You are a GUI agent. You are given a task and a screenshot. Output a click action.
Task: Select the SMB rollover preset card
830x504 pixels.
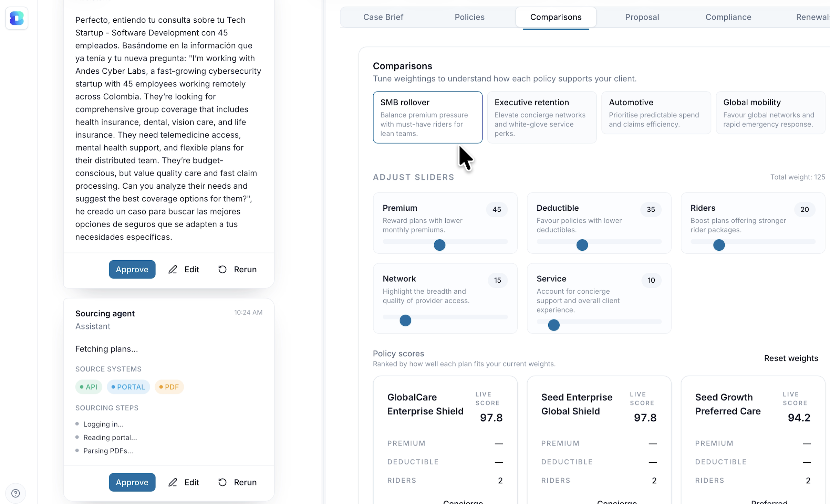pos(427,117)
